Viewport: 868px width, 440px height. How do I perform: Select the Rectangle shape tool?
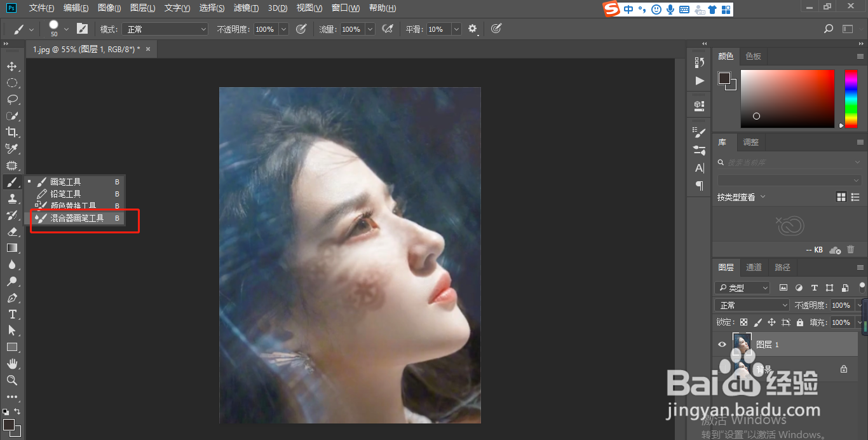click(11, 347)
